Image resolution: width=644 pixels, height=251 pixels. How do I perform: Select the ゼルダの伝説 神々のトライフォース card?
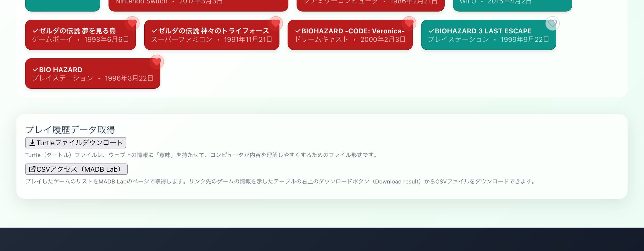click(x=212, y=35)
